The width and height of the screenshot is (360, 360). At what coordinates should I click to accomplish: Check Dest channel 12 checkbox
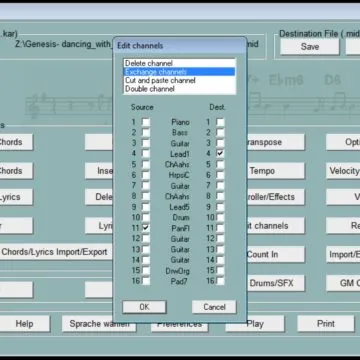coord(220,239)
